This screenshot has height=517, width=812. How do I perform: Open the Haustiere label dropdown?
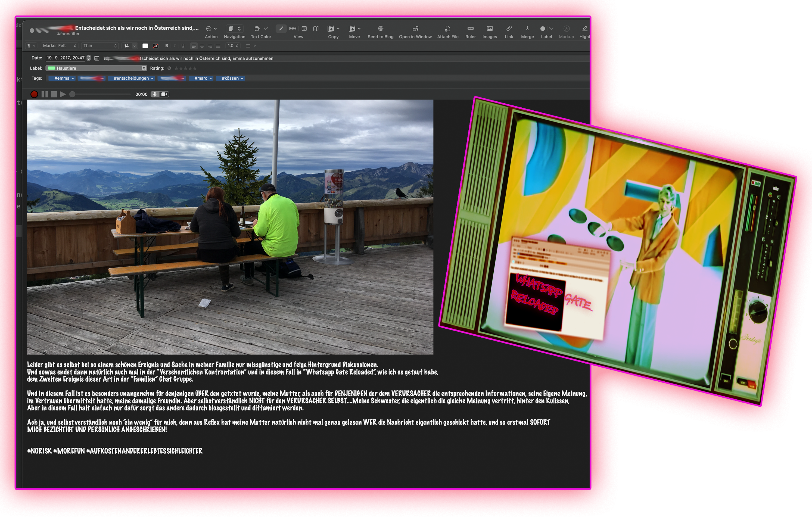(96, 68)
